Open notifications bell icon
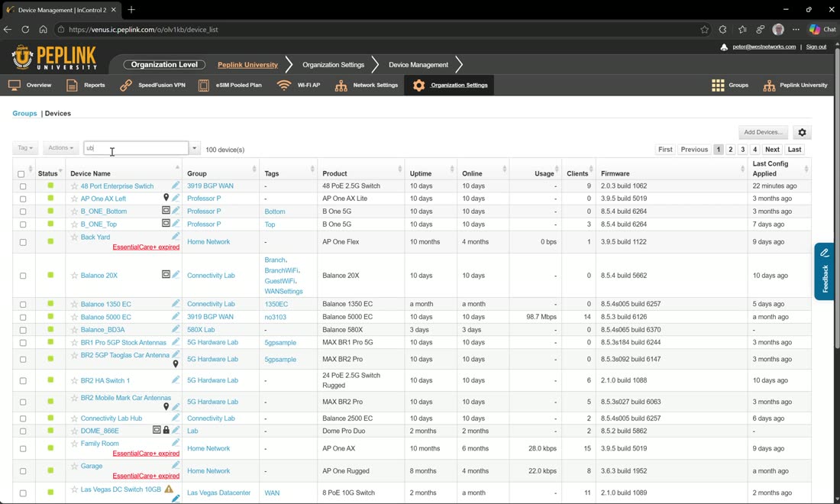840x504 pixels. pyautogui.click(x=724, y=47)
